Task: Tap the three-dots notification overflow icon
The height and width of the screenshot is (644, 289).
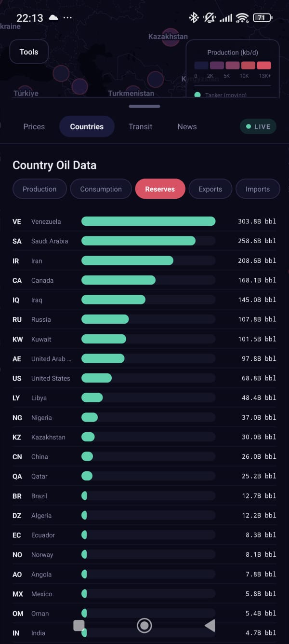Action: 67,18
